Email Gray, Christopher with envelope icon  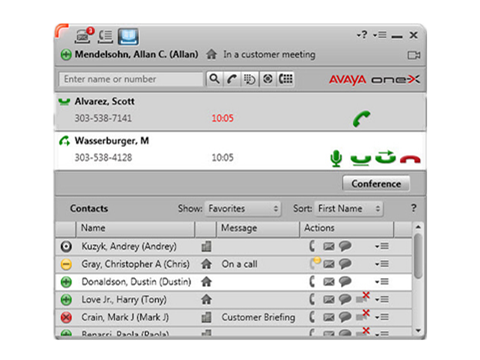329,264
